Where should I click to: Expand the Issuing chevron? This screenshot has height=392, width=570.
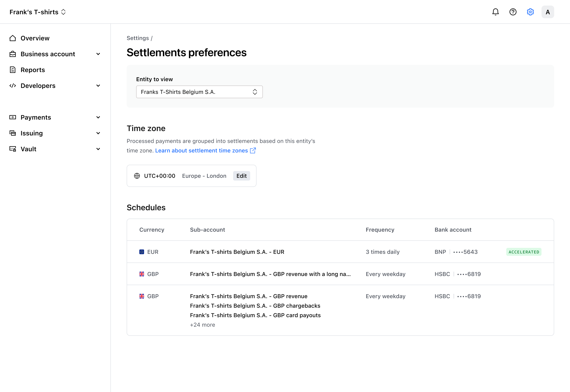click(98, 133)
